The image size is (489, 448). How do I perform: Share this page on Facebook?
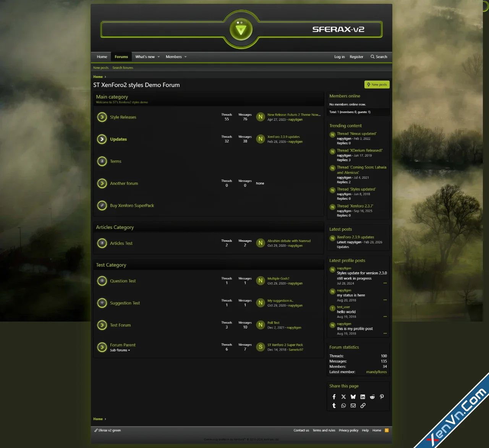click(x=334, y=396)
